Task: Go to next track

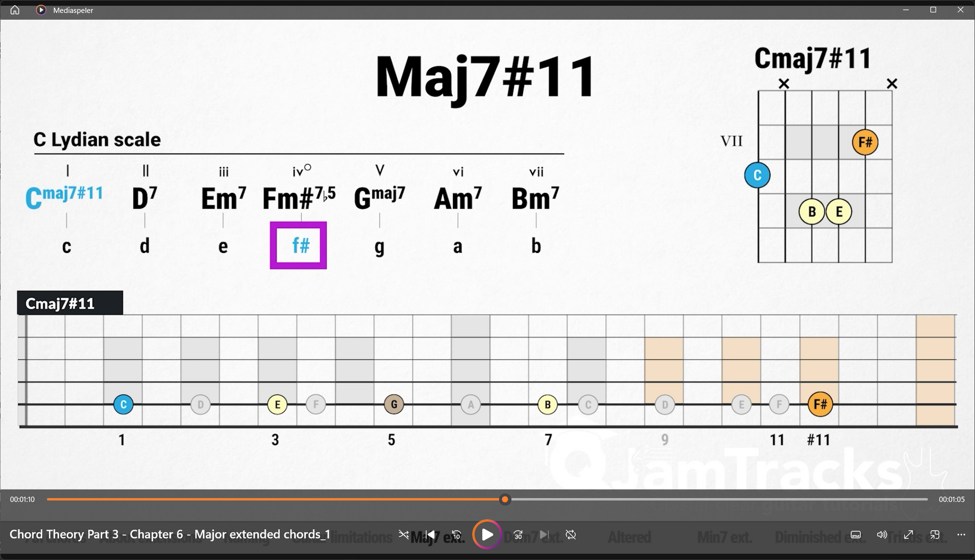Action: pyautogui.click(x=544, y=534)
